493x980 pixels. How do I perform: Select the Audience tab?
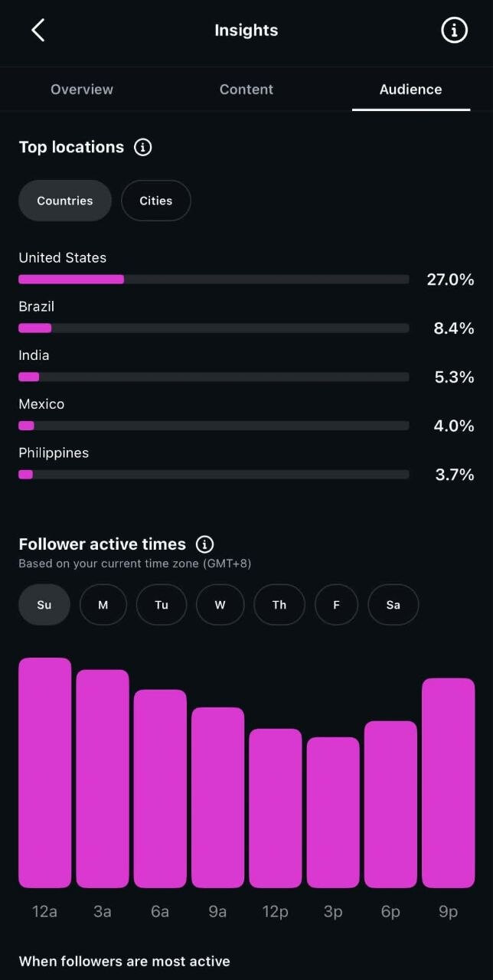pos(411,90)
